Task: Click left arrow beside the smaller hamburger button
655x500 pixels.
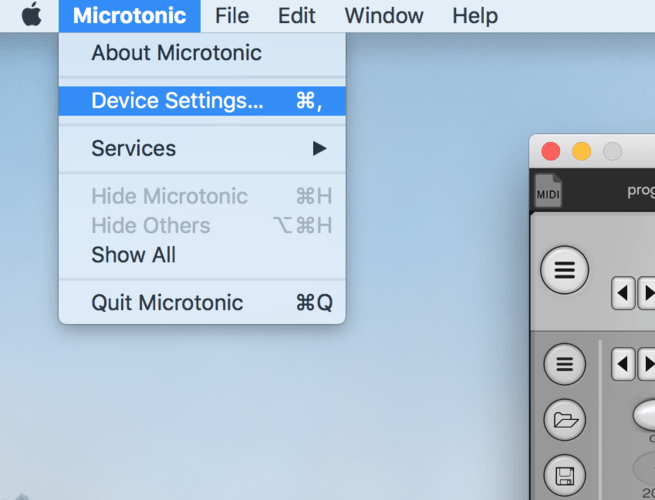Action: pos(623,364)
